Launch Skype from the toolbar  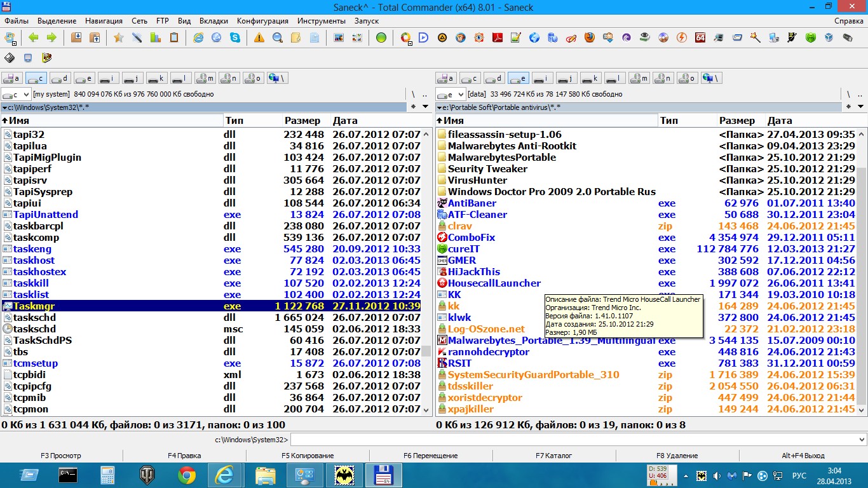click(235, 37)
